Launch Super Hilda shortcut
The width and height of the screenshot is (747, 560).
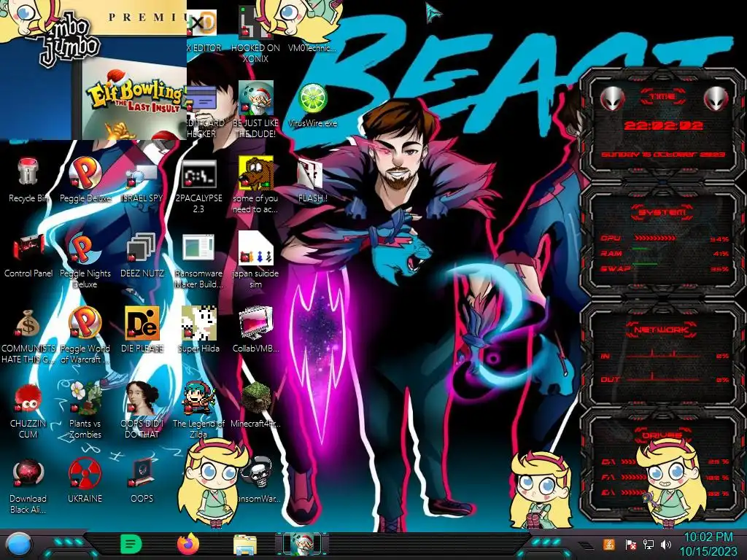pos(198,323)
